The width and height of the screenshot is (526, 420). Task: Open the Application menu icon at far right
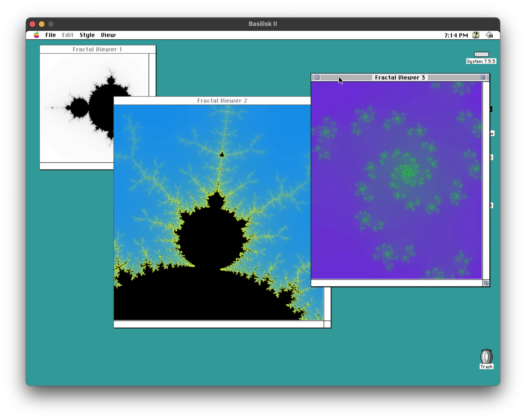[489, 35]
